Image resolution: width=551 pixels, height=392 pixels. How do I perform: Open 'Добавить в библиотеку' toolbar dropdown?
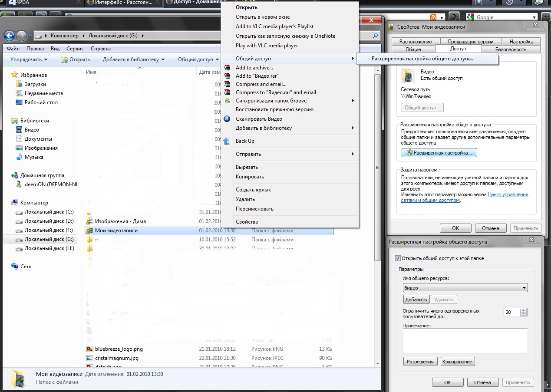coord(134,59)
